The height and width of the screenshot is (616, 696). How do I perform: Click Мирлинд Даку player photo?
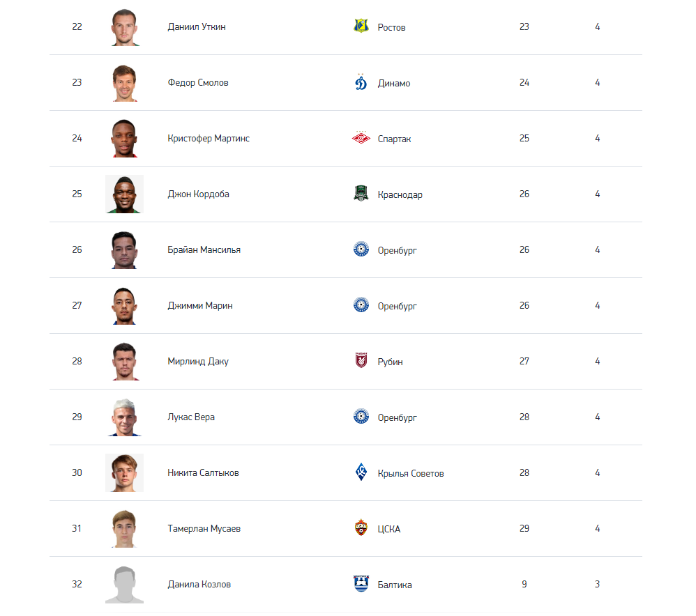pyautogui.click(x=124, y=361)
